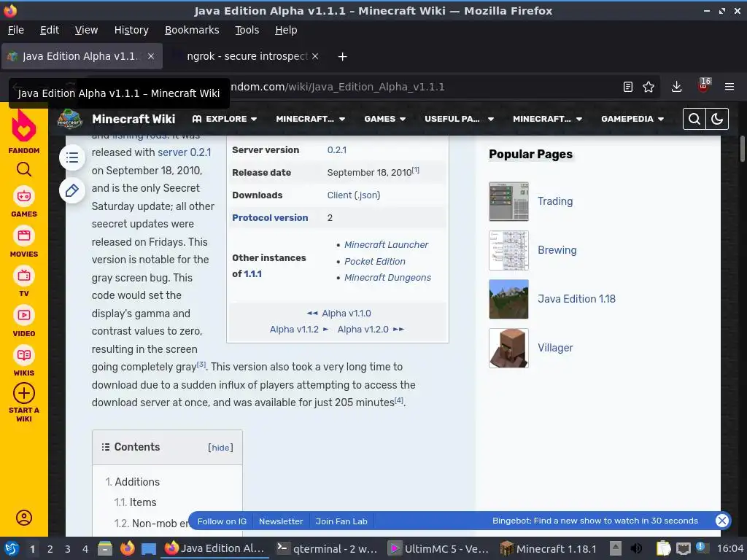Click the Start a Wiki plus icon
The image size is (747, 560).
[24, 393]
